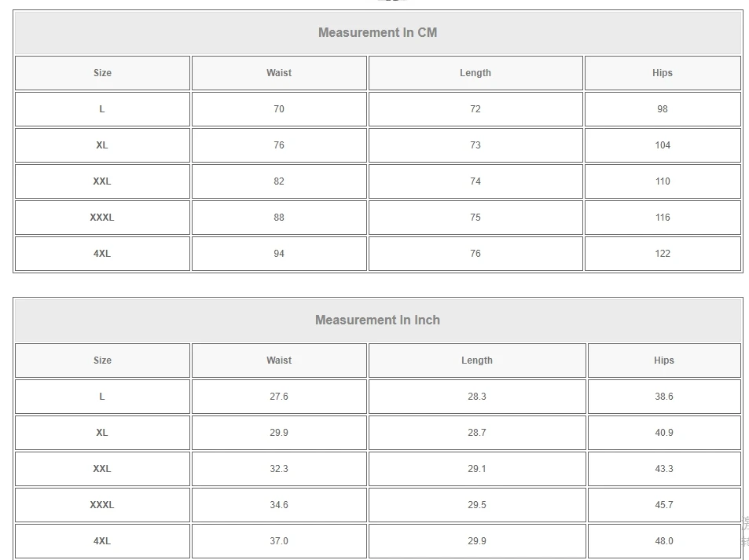749x560 pixels.
Task: Select the XXXL size row label in CM table
Action: [x=102, y=218]
